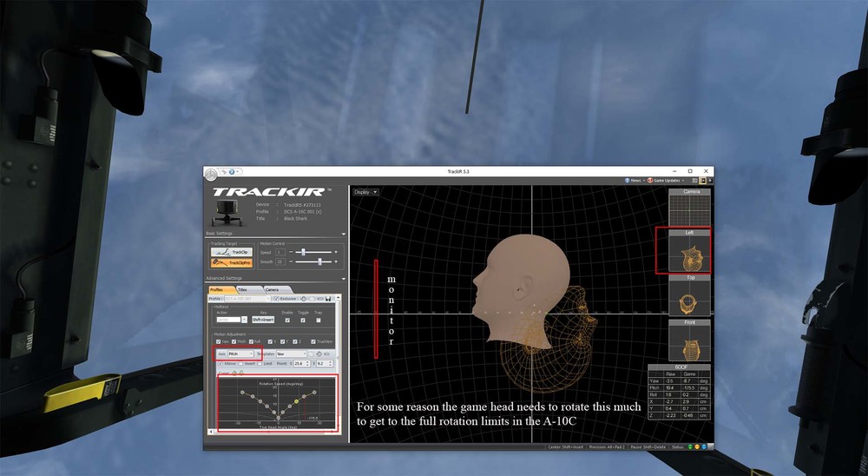Select the Left view thumbnail
Viewport: 868px width, 476px height.
[689, 251]
